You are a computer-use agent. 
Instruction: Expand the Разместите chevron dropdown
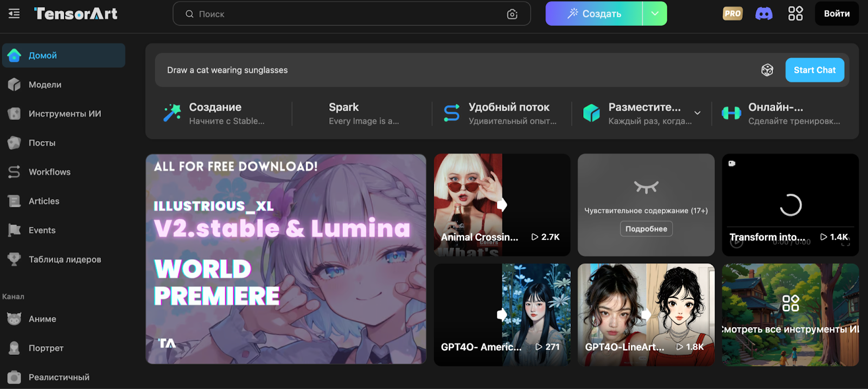(698, 113)
